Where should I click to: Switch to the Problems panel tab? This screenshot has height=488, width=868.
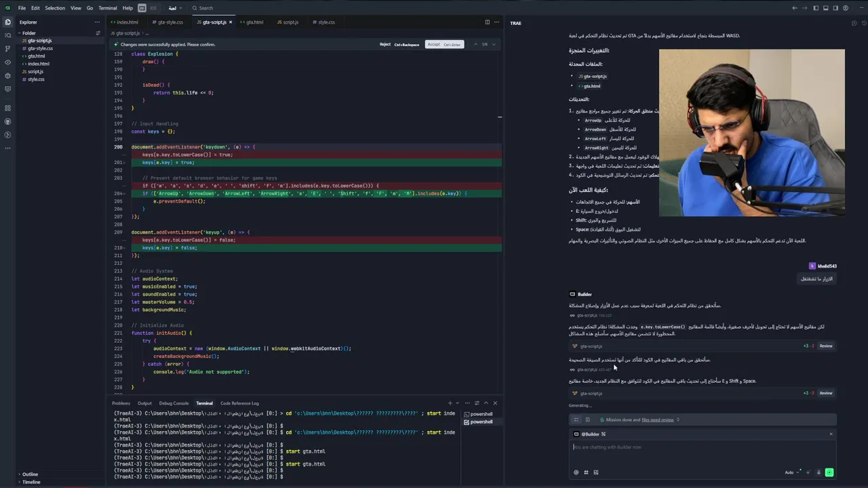click(x=121, y=403)
